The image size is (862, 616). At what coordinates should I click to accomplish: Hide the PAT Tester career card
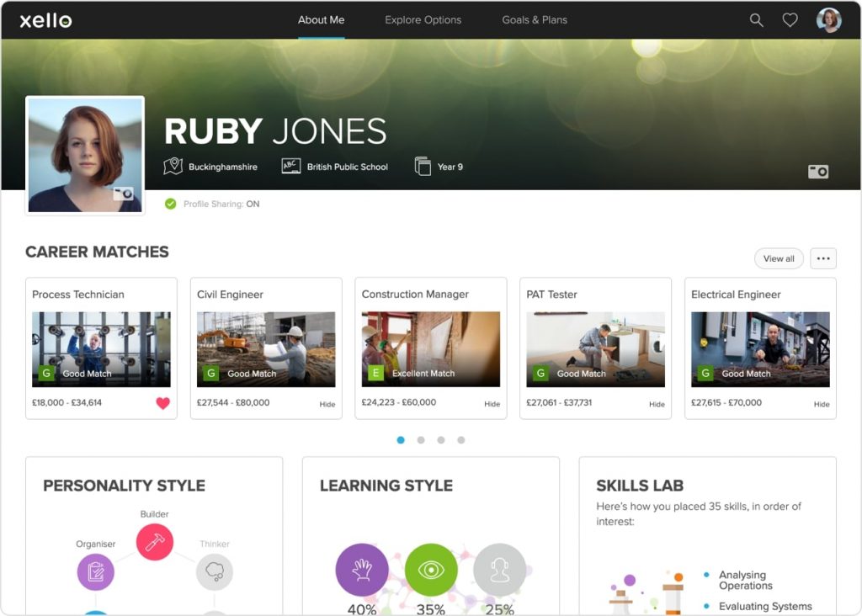[657, 404]
